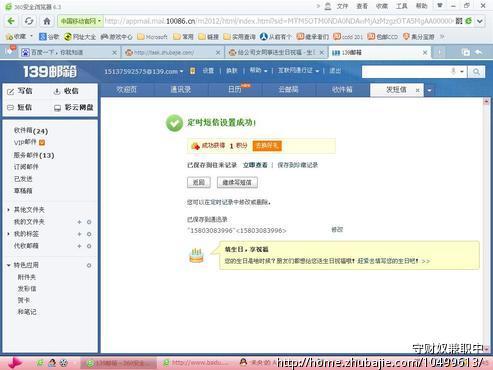Expand the 我的标签 tree arrow
The height and width of the screenshot is (370, 493).
tap(8, 234)
